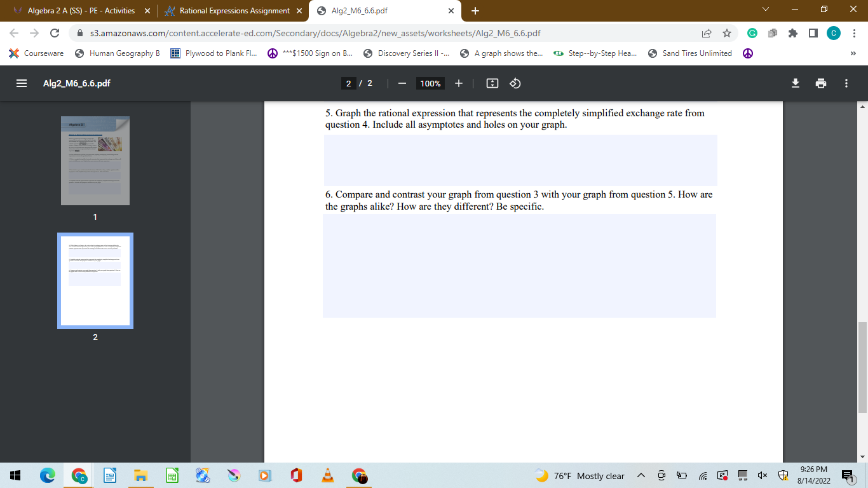Open the Wi-Fi network tray icon
The image size is (868, 488).
point(702,476)
